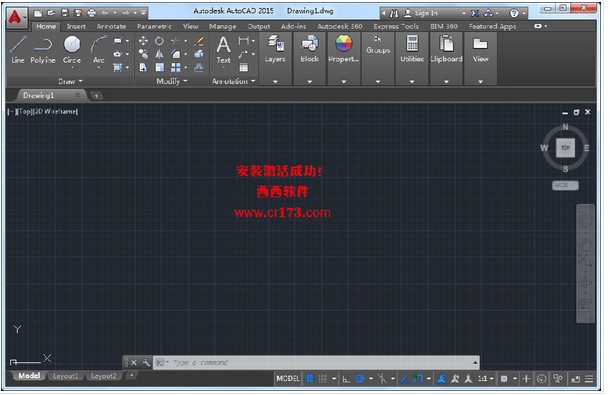Open the Layout1 tab
The width and height of the screenshot is (610, 395).
click(65, 376)
